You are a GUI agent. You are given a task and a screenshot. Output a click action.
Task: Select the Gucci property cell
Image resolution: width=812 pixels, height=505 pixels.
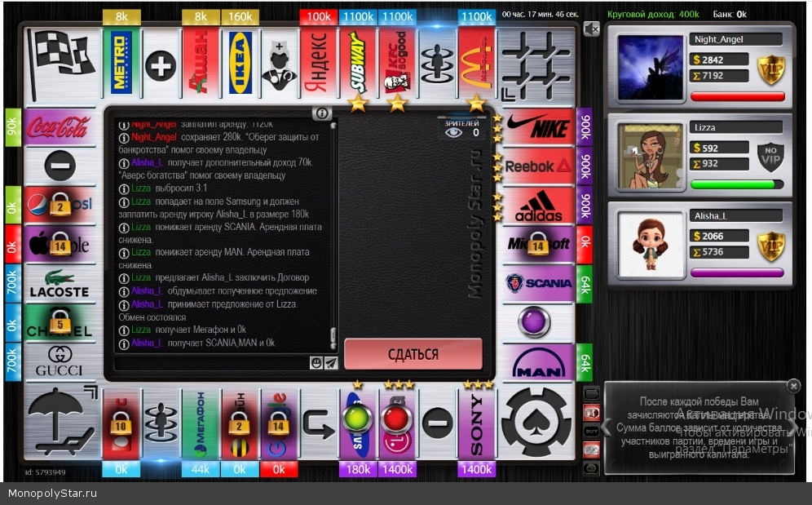click(60, 362)
